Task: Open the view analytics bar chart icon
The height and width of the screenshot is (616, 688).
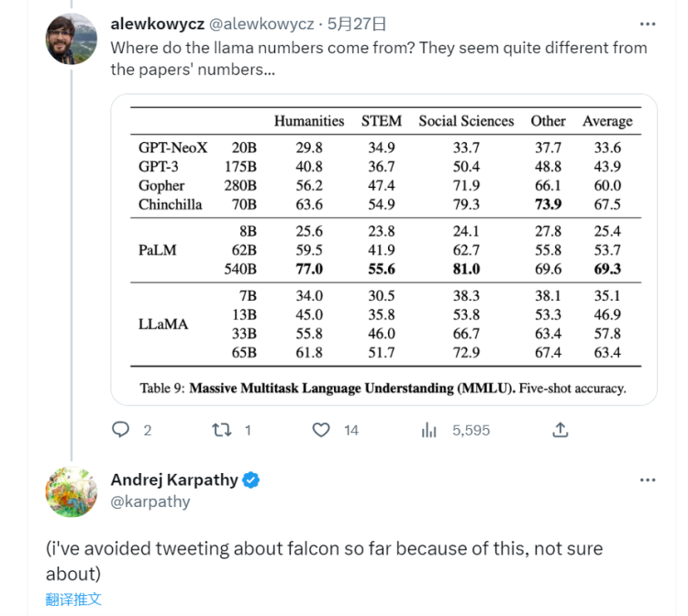Action: click(x=428, y=430)
